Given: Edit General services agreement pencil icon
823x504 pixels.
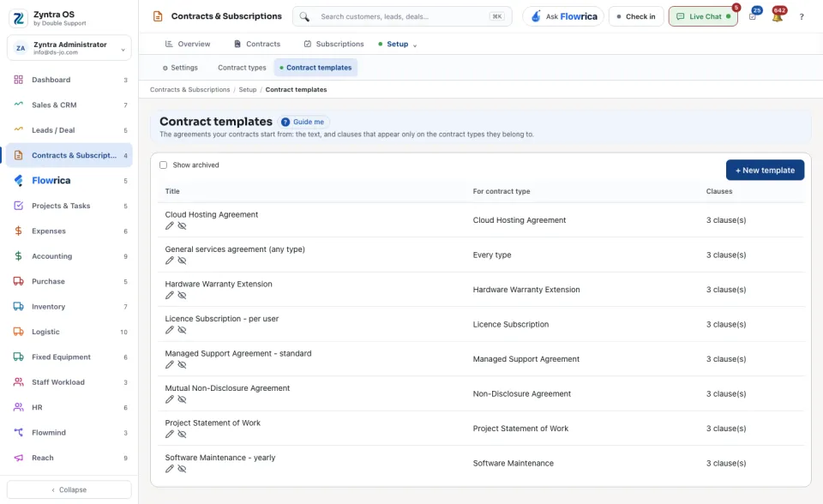Looking at the screenshot, I should coord(170,261).
